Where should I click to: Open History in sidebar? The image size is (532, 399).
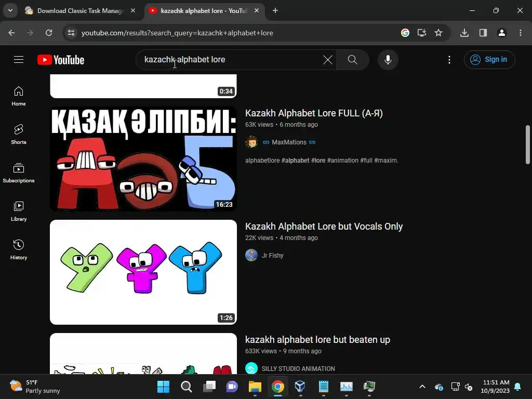[19, 250]
